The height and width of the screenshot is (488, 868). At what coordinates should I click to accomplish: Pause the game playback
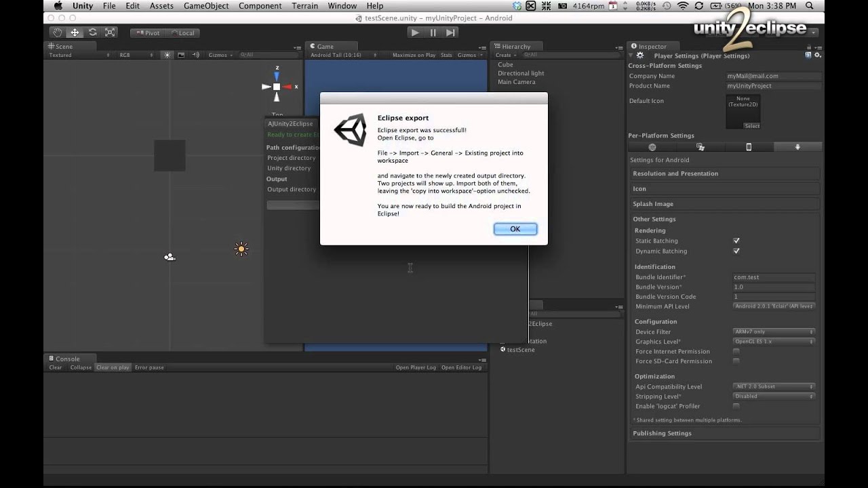click(433, 33)
